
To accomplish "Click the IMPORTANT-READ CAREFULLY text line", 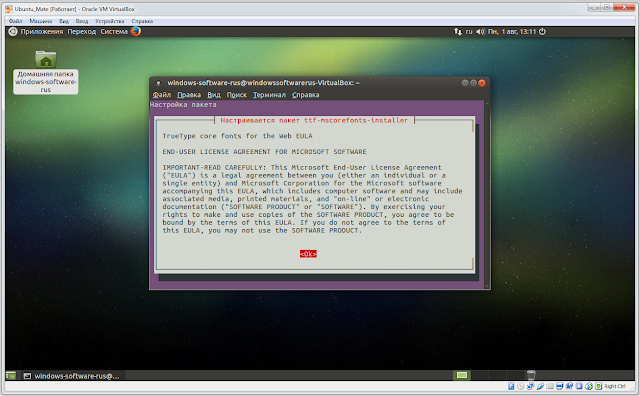I will pyautogui.click(x=302, y=167).
